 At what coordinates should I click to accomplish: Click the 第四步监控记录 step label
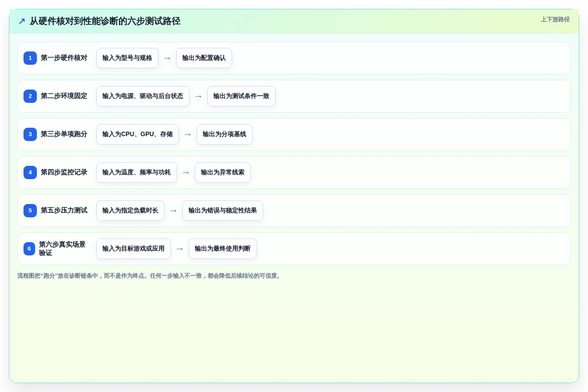pyautogui.click(x=64, y=172)
